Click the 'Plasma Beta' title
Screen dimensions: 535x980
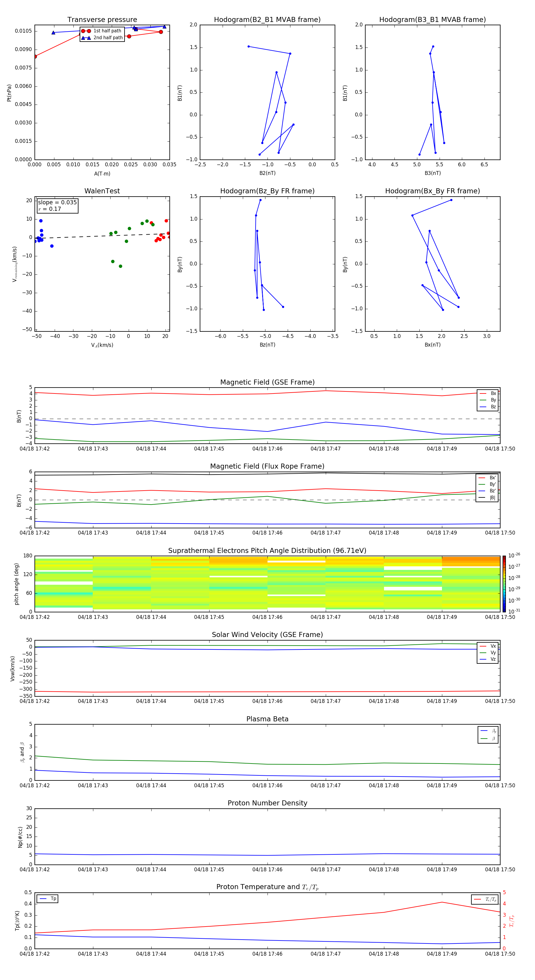pos(267,719)
